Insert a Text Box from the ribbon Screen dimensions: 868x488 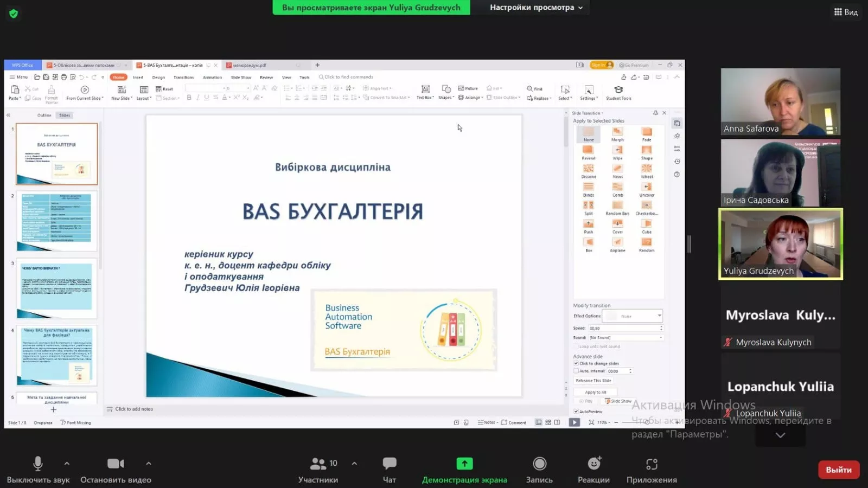[x=425, y=92]
